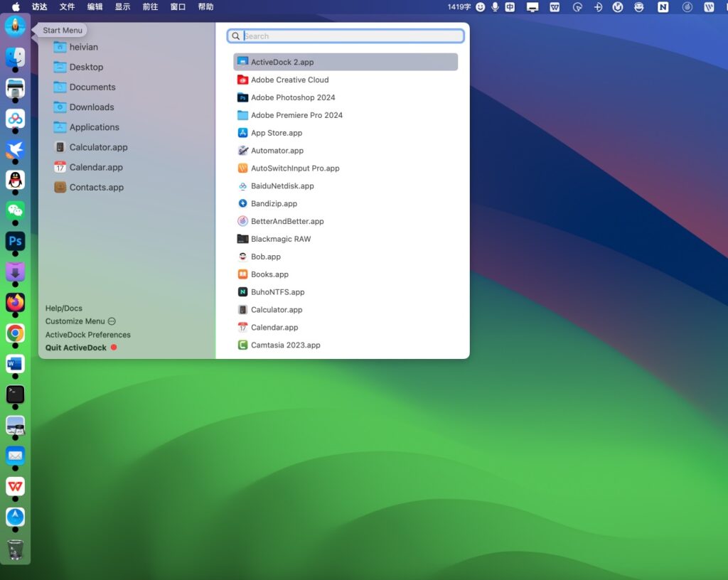The width and height of the screenshot is (728, 580).
Task: Open the 帮助 menu
Action: pyautogui.click(x=205, y=7)
